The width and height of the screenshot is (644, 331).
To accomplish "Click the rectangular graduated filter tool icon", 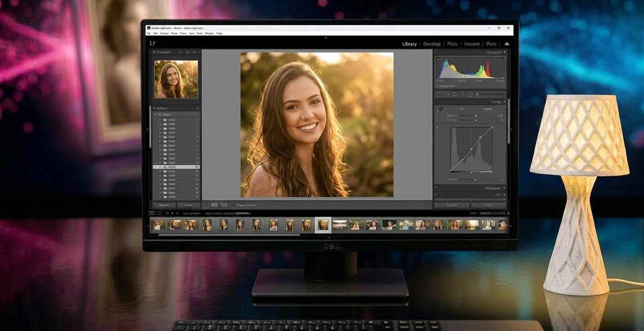I will click(x=462, y=94).
